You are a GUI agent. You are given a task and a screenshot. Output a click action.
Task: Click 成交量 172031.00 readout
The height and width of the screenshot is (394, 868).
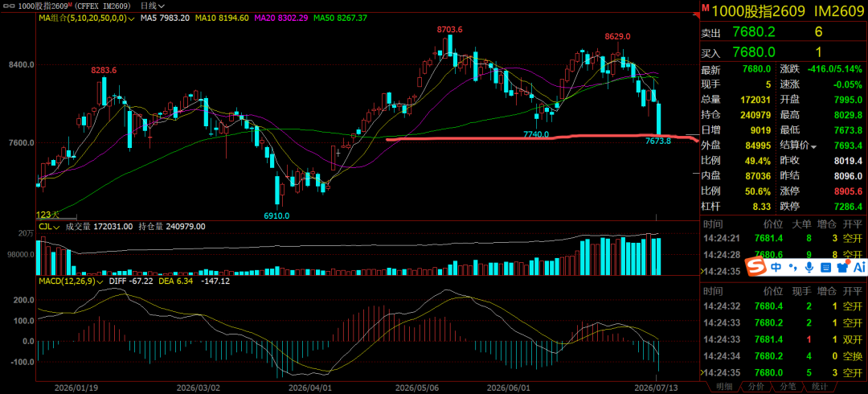click(x=99, y=227)
